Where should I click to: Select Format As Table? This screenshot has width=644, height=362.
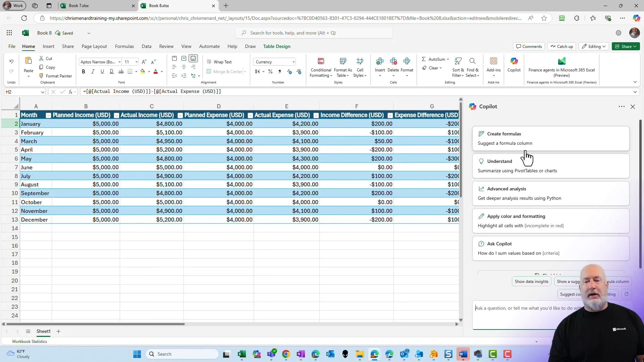343,67
